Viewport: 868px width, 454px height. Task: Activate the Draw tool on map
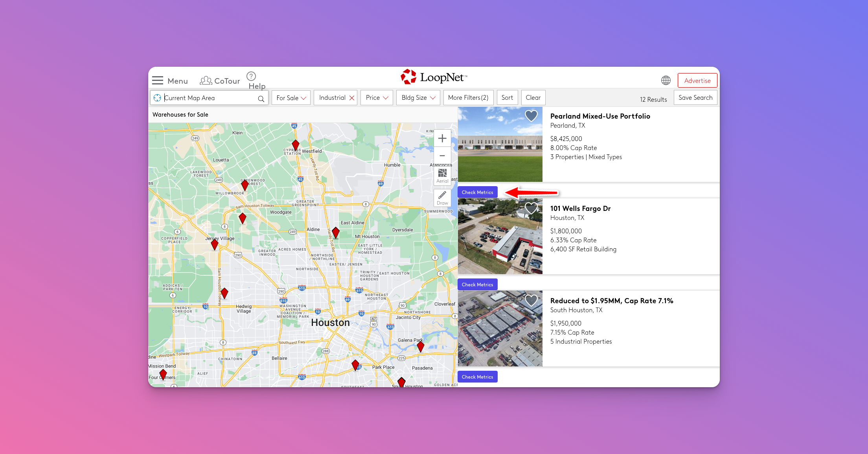[442, 198]
